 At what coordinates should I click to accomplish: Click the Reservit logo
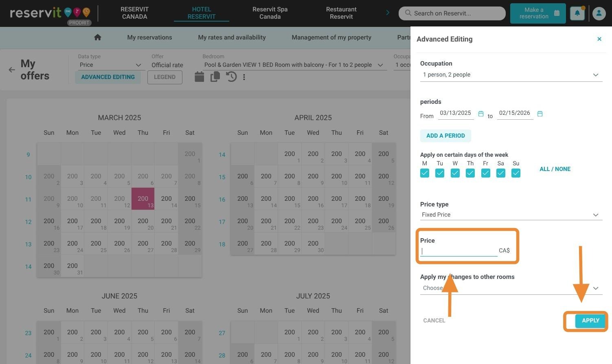(x=50, y=13)
